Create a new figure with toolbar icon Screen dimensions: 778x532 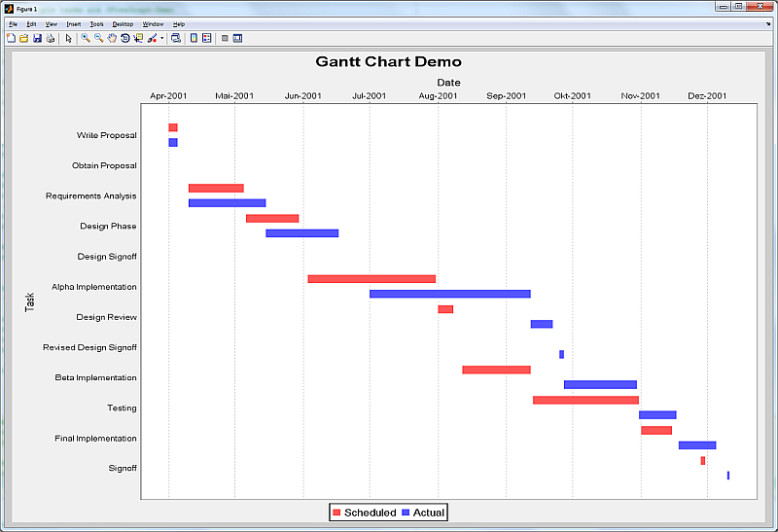[11, 38]
